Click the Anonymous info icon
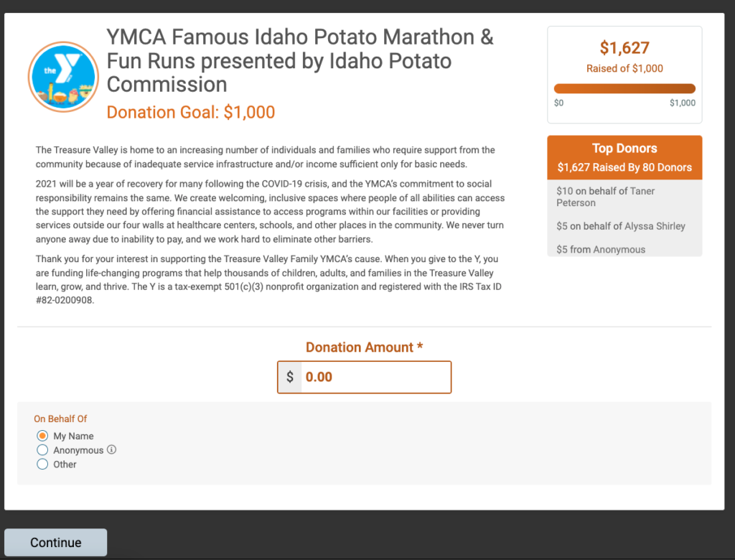This screenshot has width=735, height=560. pyautogui.click(x=111, y=449)
